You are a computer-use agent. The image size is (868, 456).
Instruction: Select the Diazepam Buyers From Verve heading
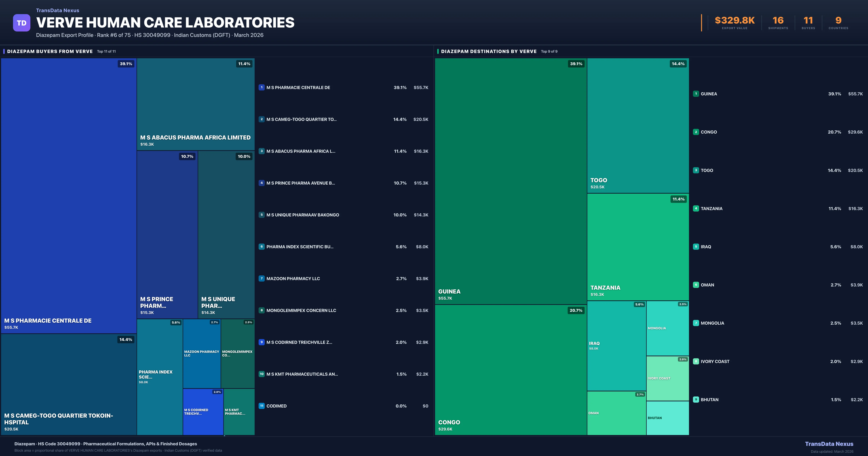[50, 51]
